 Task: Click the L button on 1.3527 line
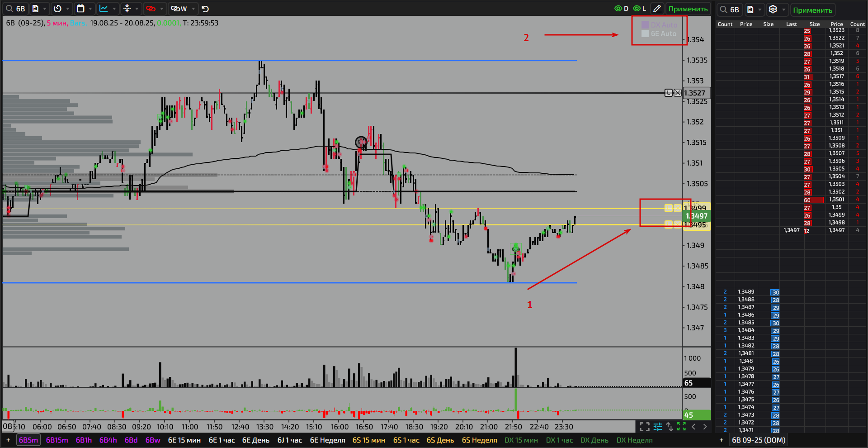click(x=669, y=93)
